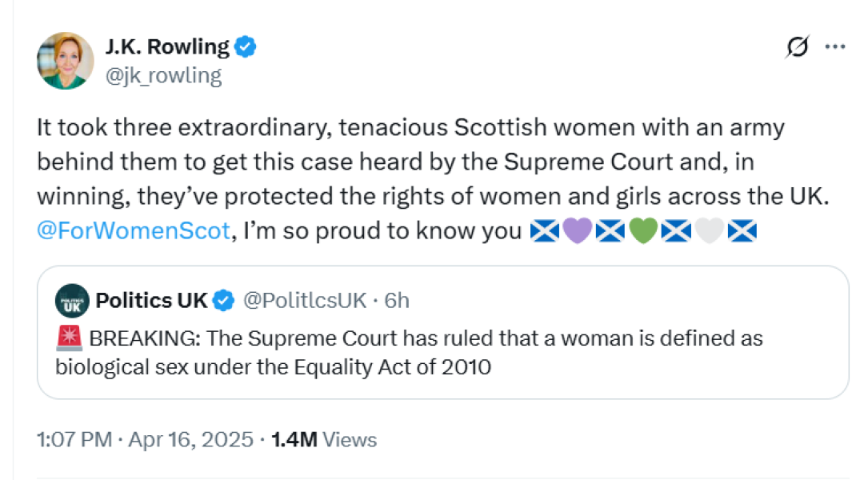
Task: Open the more options menu on the tweet
Action: click(835, 46)
